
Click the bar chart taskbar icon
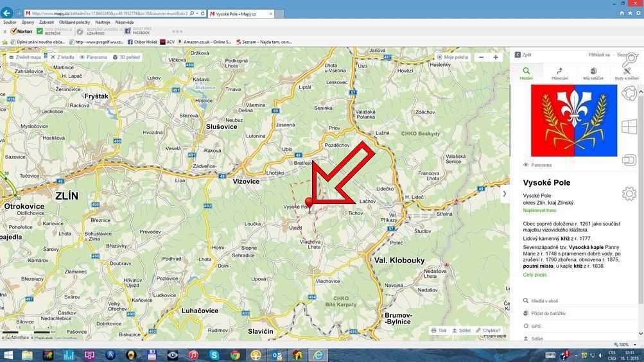click(x=69, y=355)
